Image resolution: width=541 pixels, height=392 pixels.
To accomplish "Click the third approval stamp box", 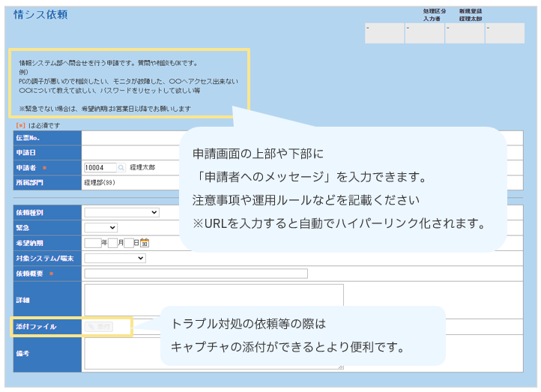I will click(465, 33).
